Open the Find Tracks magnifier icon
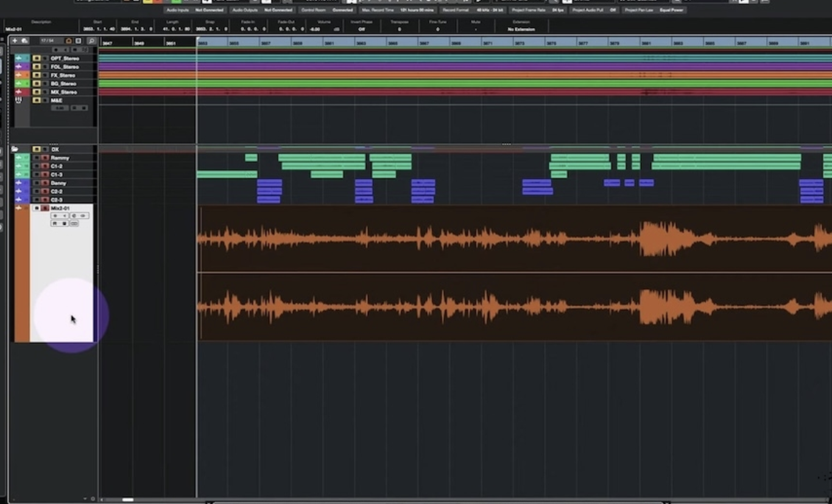The image size is (832, 504). 91,40
